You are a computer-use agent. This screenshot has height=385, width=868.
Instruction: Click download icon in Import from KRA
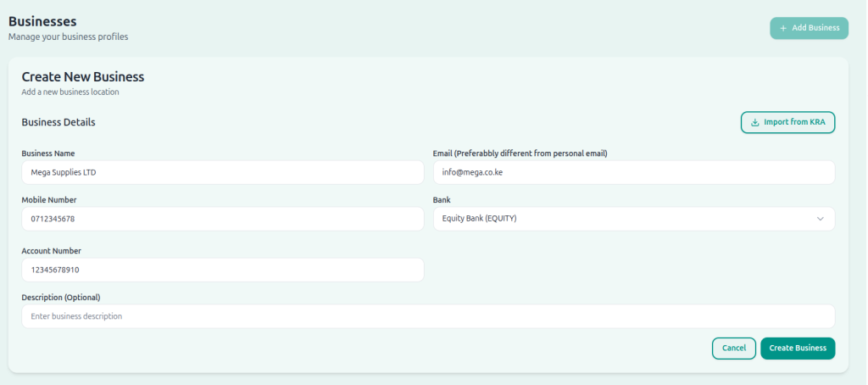(x=754, y=122)
